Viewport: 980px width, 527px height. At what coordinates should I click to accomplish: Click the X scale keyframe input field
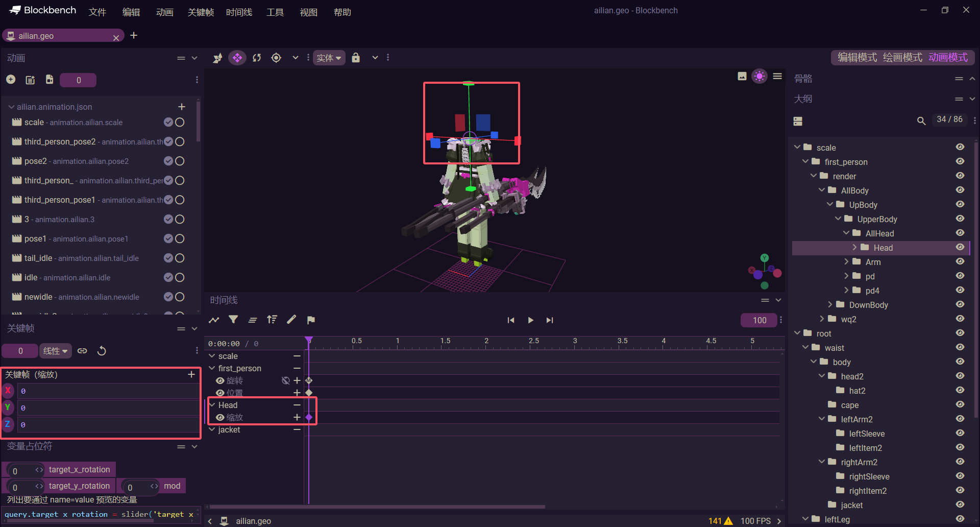click(x=108, y=391)
